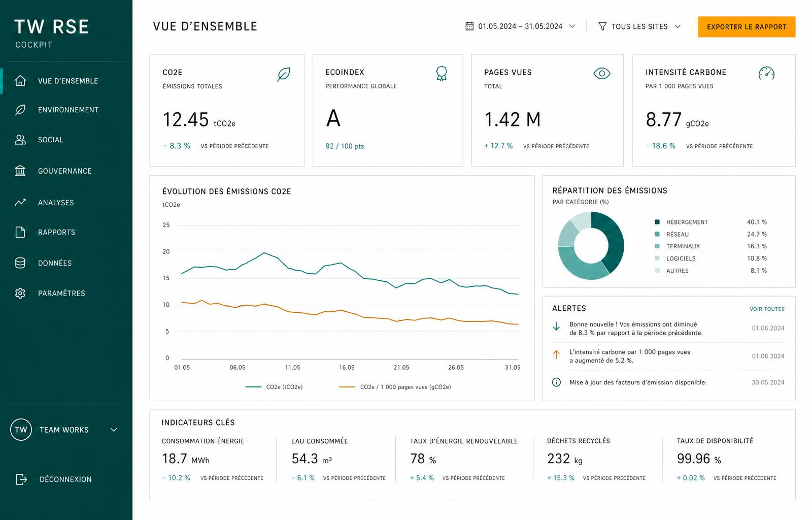Click the 12.45 tCO2e value

pos(199,120)
